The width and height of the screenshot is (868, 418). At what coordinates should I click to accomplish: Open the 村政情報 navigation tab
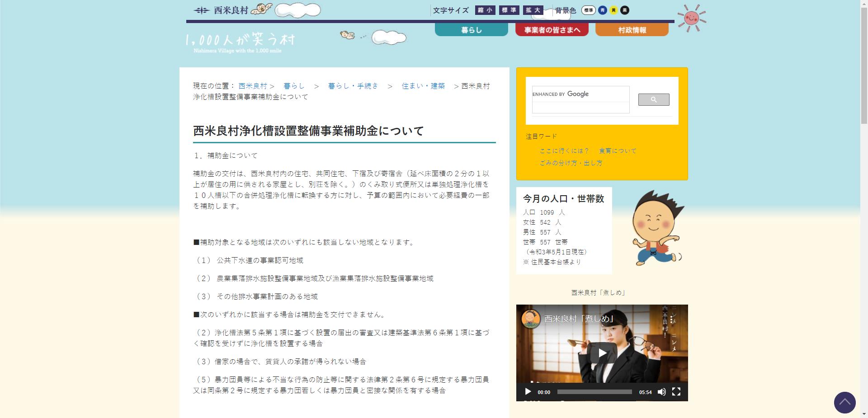[632, 29]
